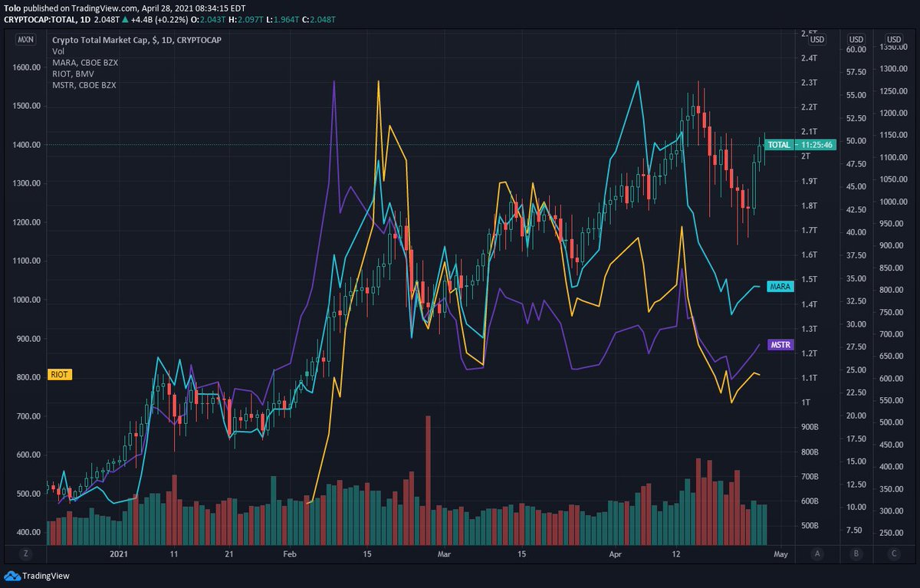Click the Apr label on the time axis
The image size is (920, 588).
[616, 553]
